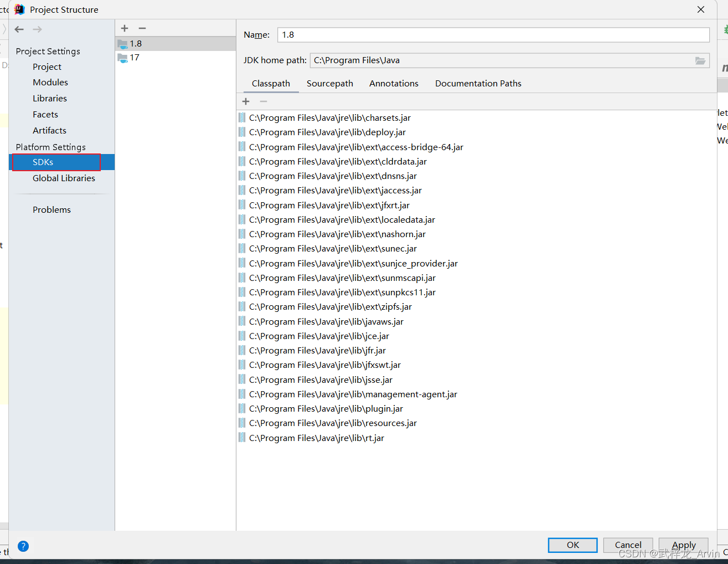Browse for JDK home path folder icon

[700, 60]
